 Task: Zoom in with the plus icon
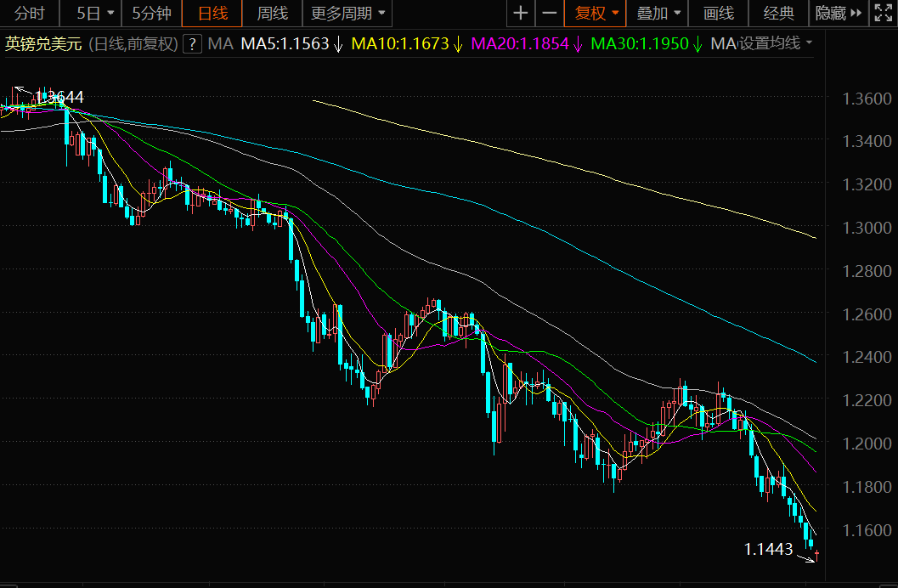pyautogui.click(x=521, y=13)
